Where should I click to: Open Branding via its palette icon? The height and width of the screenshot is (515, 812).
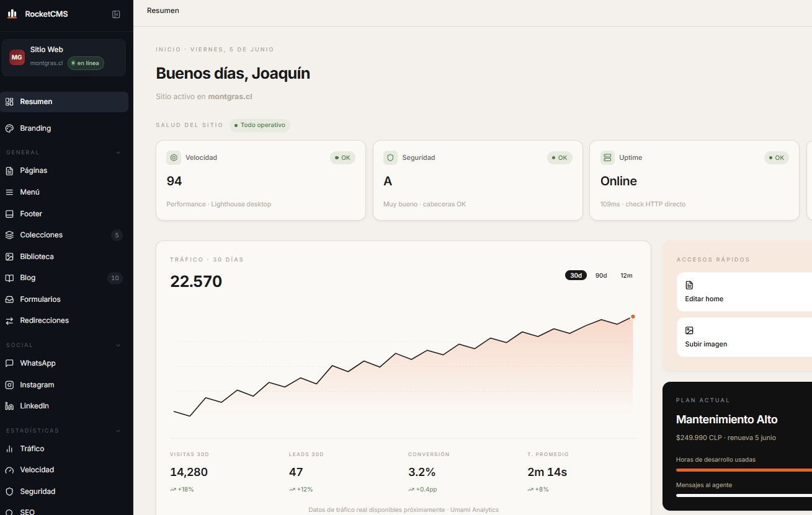[9, 128]
